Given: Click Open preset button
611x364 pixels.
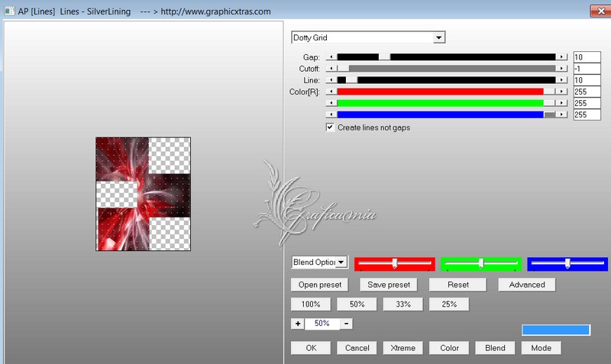Looking at the screenshot, I should 319,285.
